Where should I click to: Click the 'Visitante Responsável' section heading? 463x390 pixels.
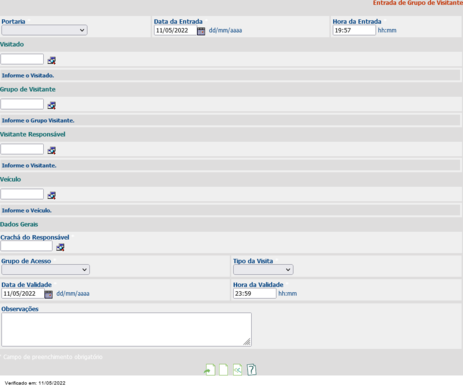[x=33, y=134]
